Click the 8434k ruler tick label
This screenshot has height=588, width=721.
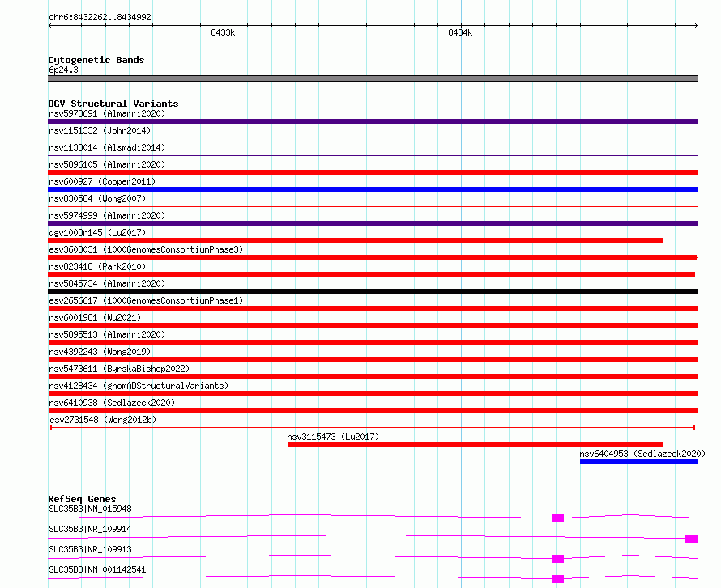coord(460,32)
